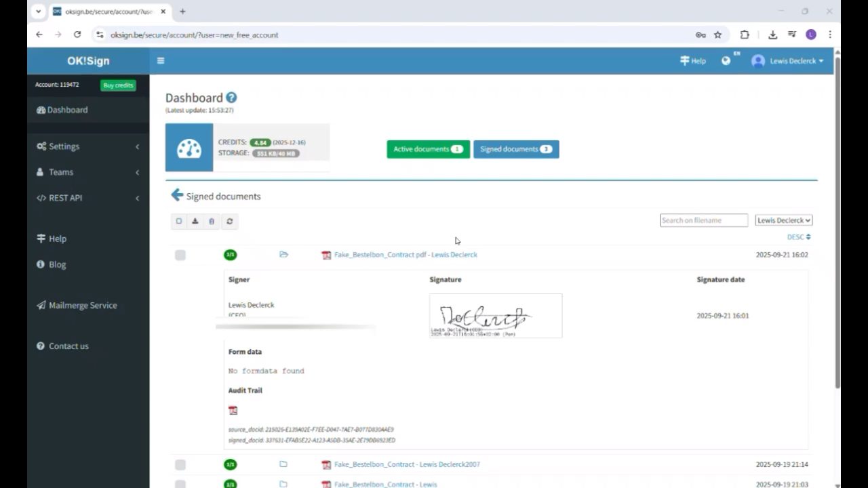Click the Buy credits button
The height and width of the screenshot is (488, 868).
(x=118, y=85)
